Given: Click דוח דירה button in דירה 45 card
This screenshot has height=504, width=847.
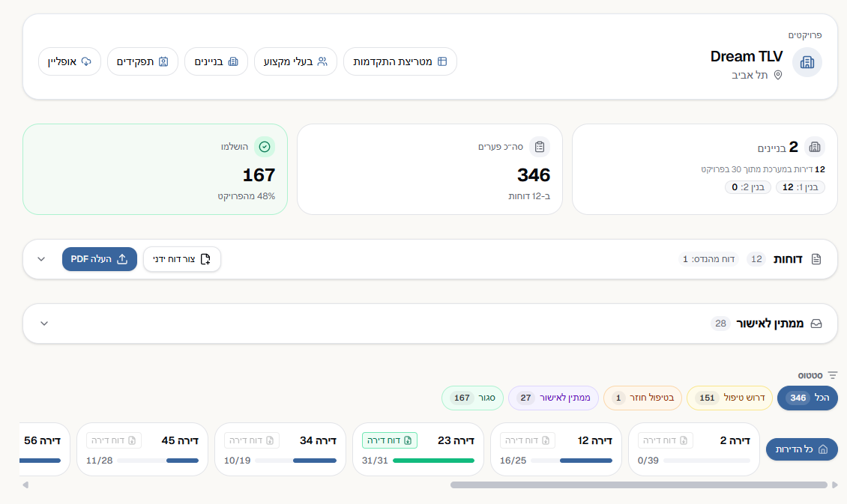Looking at the screenshot, I should click(114, 440).
